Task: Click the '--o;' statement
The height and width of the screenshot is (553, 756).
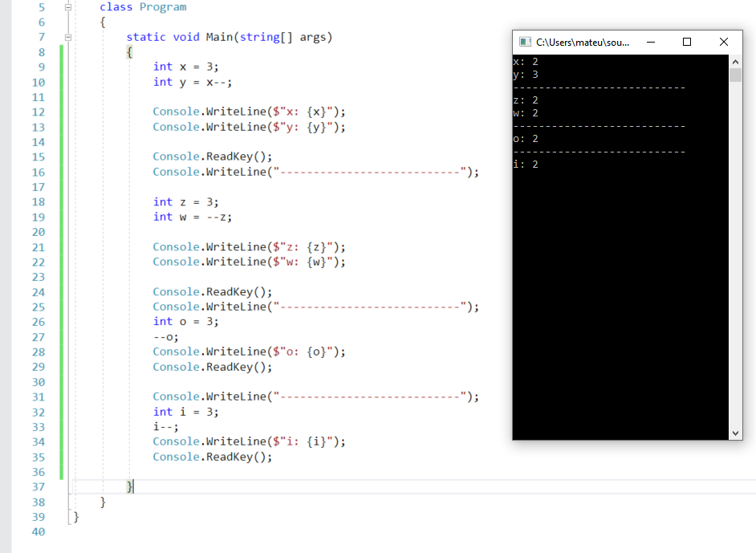Action: 166,337
